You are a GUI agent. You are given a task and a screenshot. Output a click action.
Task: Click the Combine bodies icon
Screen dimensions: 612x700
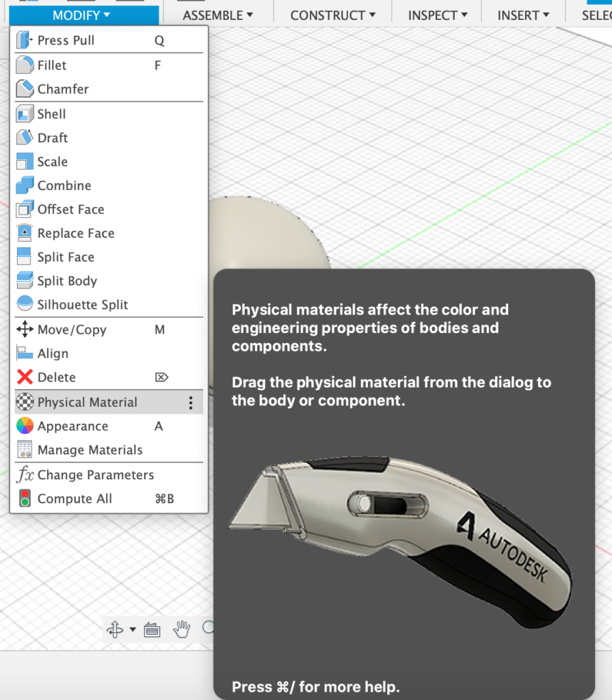click(25, 185)
